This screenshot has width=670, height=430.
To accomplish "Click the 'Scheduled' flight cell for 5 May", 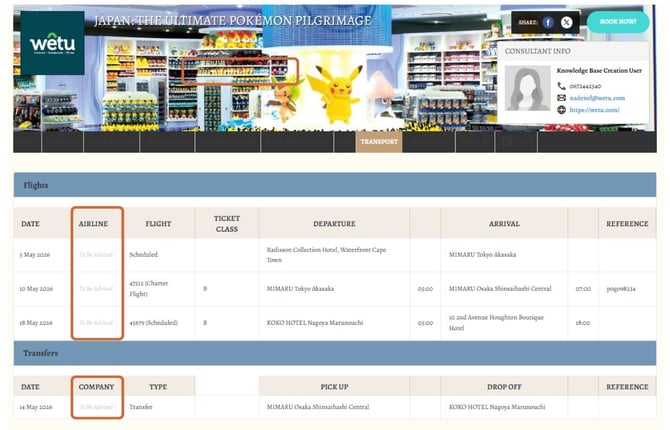I will [144, 254].
